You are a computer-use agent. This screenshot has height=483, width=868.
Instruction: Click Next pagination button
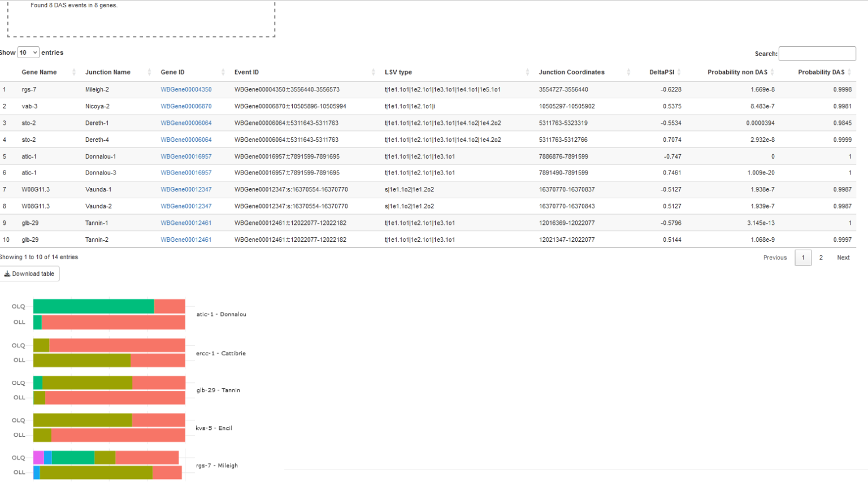[x=843, y=258]
